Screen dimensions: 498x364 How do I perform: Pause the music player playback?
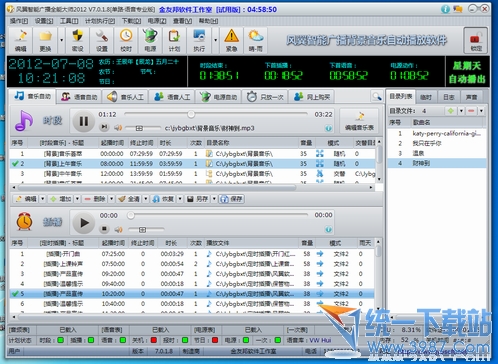click(x=83, y=121)
